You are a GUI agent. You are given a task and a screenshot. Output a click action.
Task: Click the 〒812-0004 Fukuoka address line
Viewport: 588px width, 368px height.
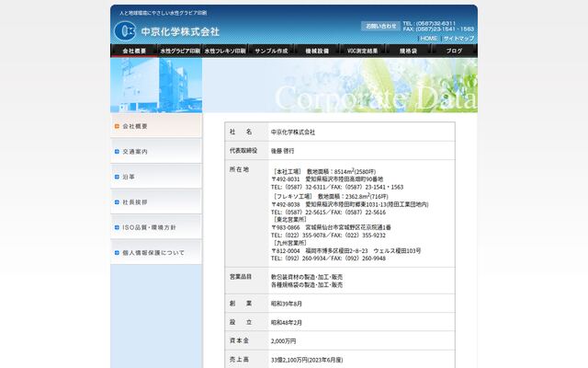pos(345,251)
